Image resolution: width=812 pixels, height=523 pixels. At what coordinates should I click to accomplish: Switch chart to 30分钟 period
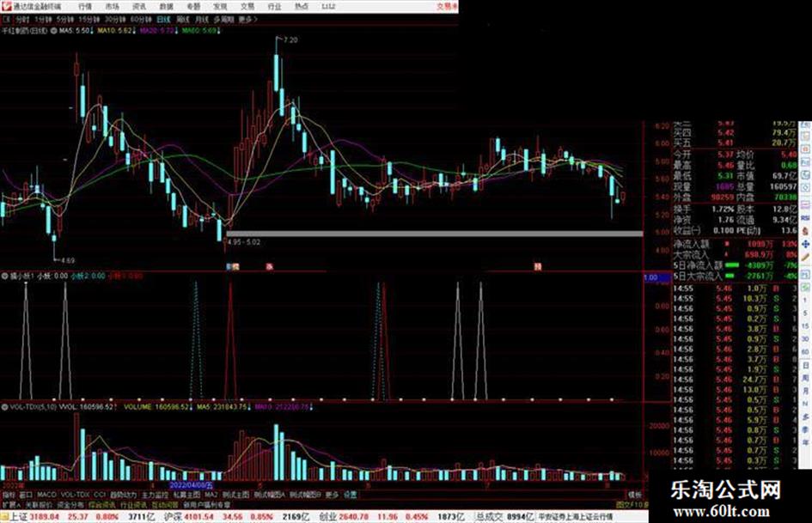(x=115, y=19)
